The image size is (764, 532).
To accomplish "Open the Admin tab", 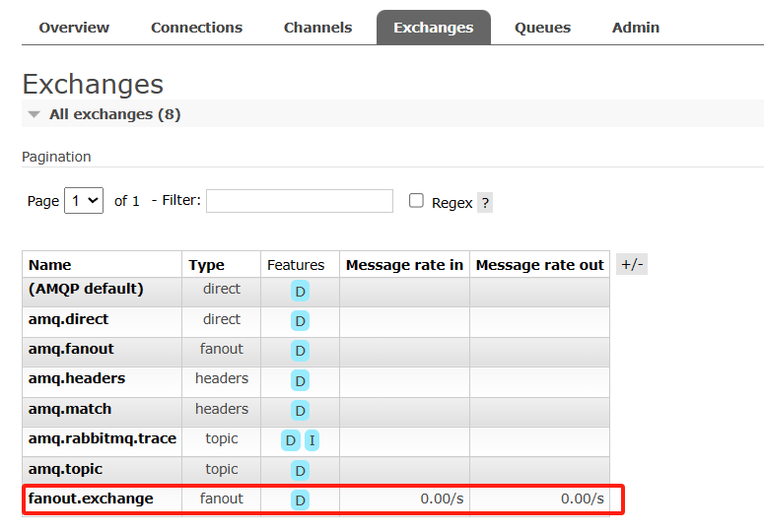I will point(636,28).
